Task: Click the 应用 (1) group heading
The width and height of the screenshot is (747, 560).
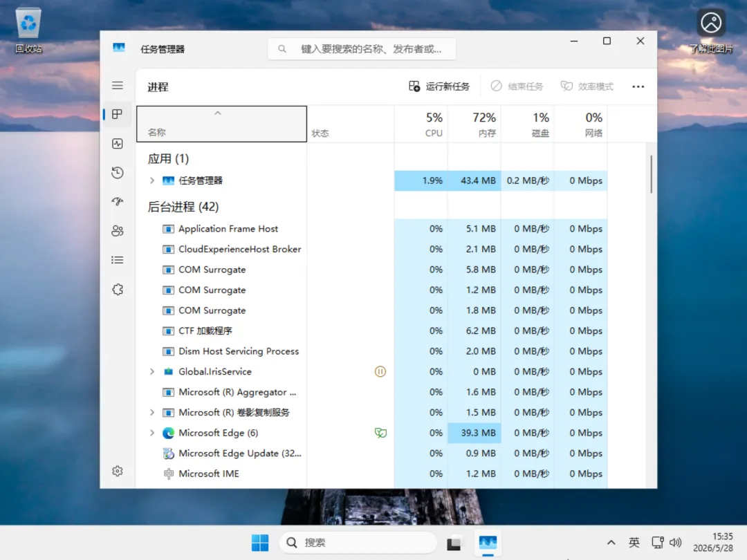Action: (x=168, y=158)
